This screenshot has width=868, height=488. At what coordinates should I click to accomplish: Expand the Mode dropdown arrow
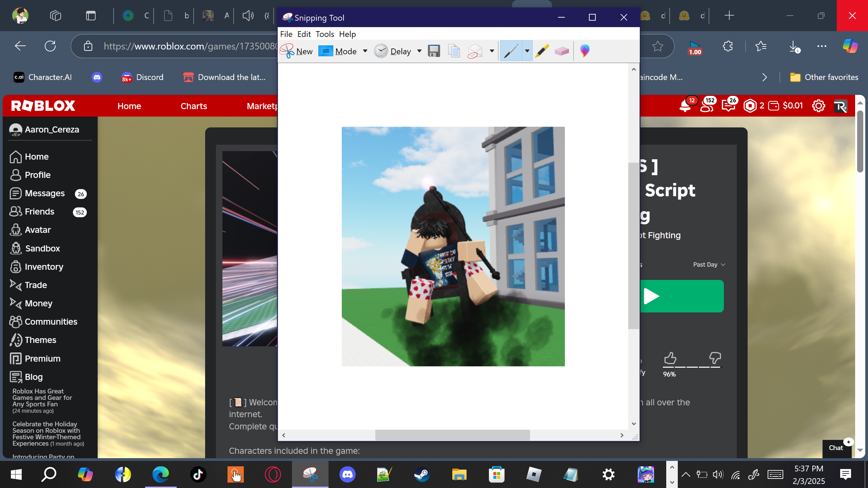click(x=365, y=51)
